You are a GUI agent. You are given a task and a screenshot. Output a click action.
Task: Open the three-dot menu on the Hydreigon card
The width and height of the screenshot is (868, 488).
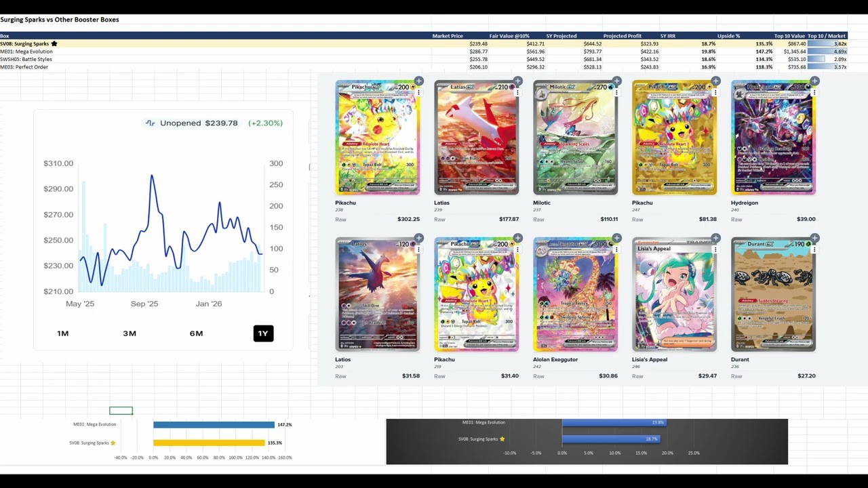(x=815, y=93)
